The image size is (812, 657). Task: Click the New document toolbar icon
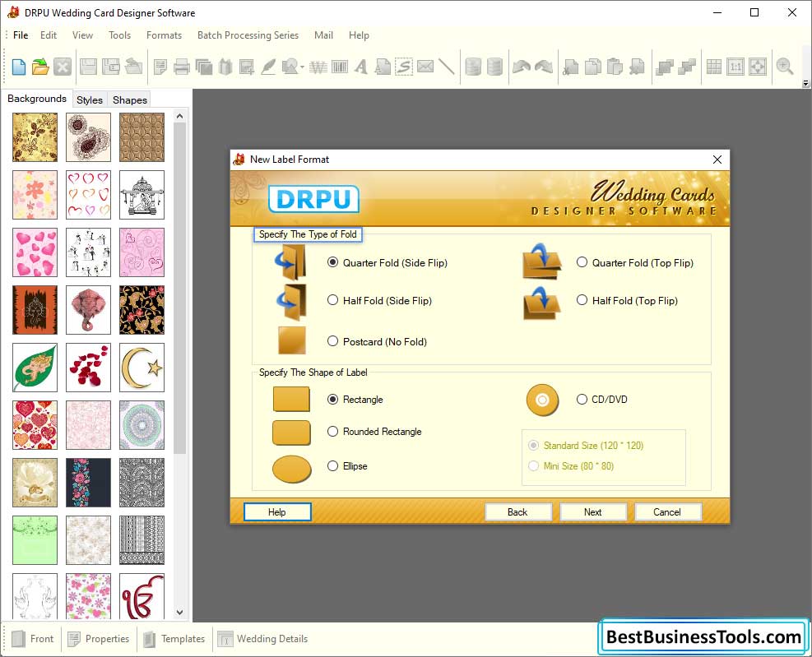click(19, 67)
